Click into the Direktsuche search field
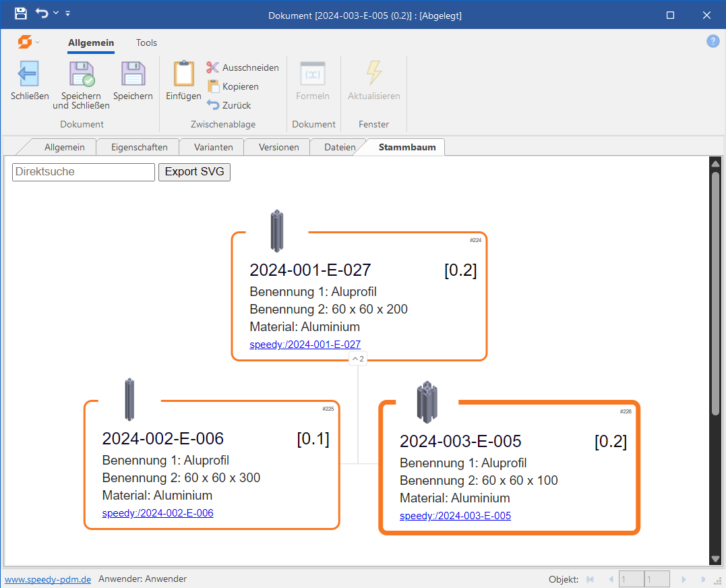 click(84, 172)
